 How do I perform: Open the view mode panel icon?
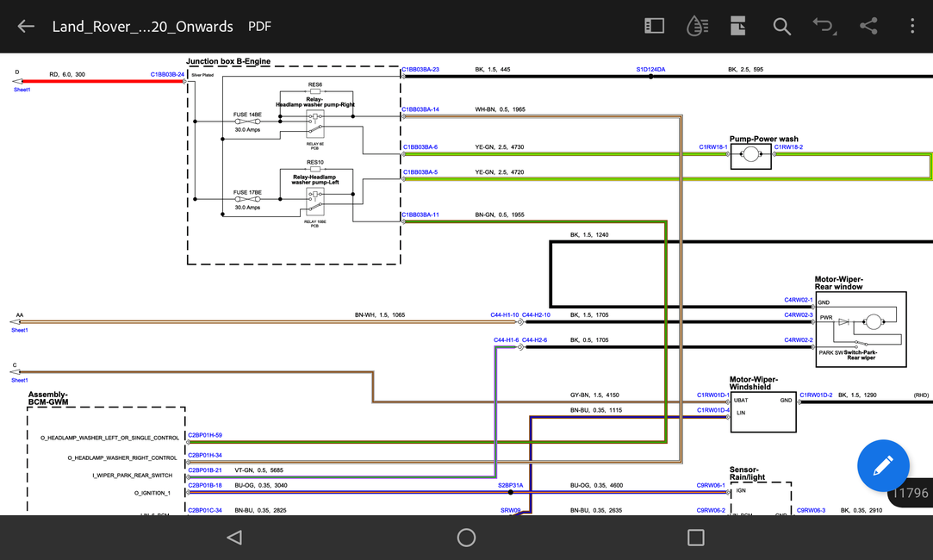pyautogui.click(x=654, y=26)
